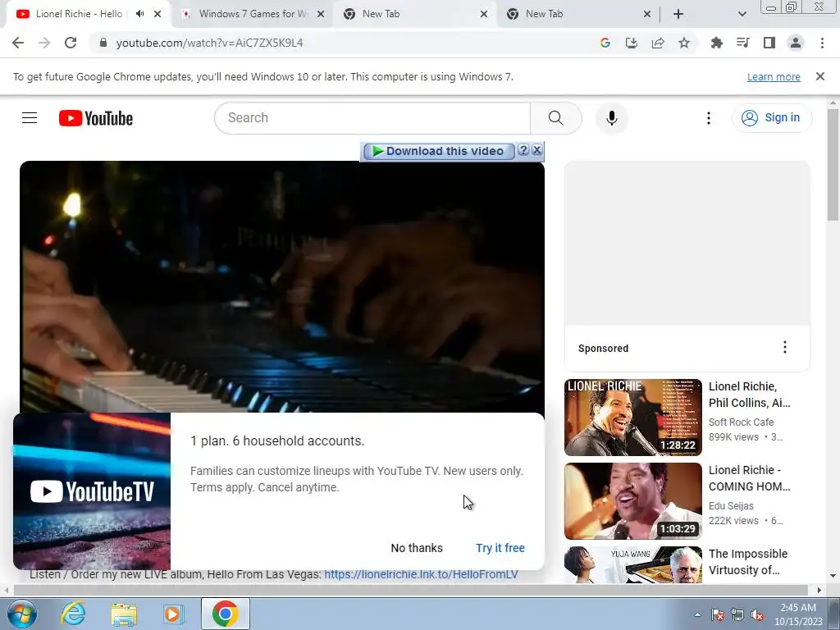This screenshot has width=840, height=630.
Task: Go to YouTube home via logo
Action: click(x=96, y=118)
